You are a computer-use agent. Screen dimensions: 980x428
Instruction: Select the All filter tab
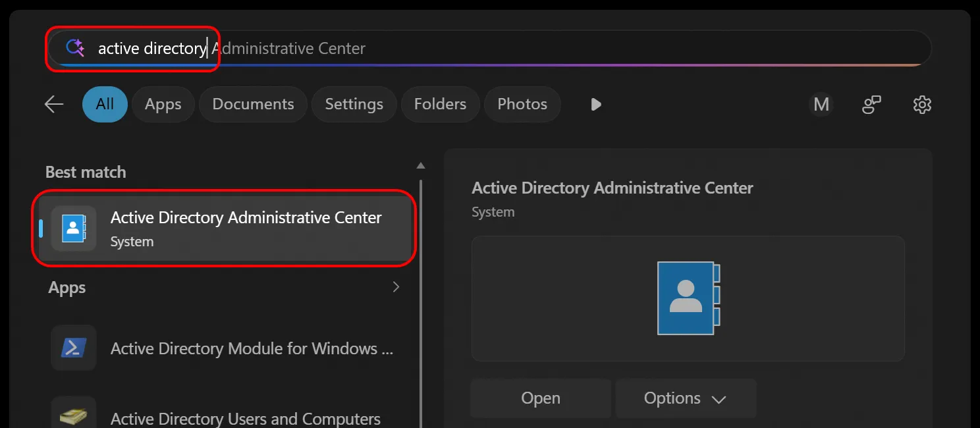click(105, 104)
